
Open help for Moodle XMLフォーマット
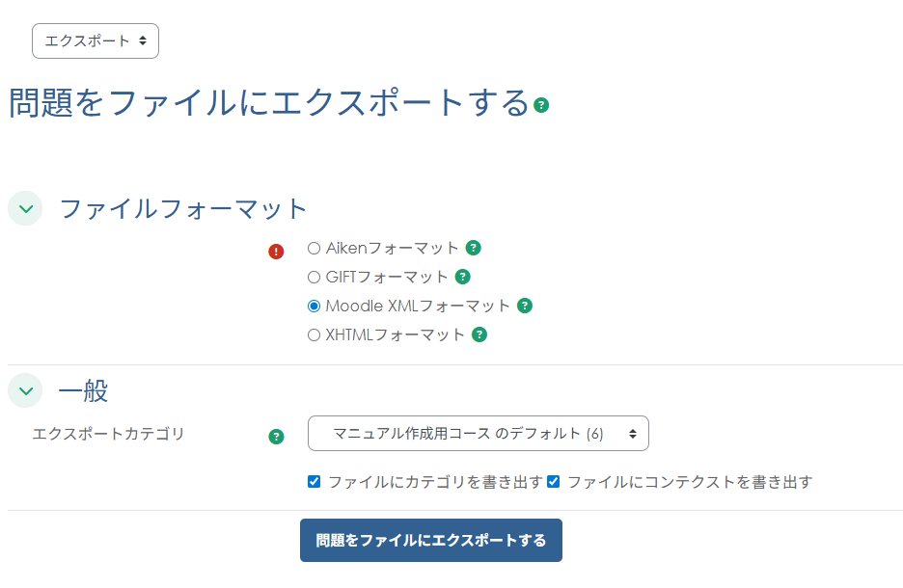tap(524, 306)
